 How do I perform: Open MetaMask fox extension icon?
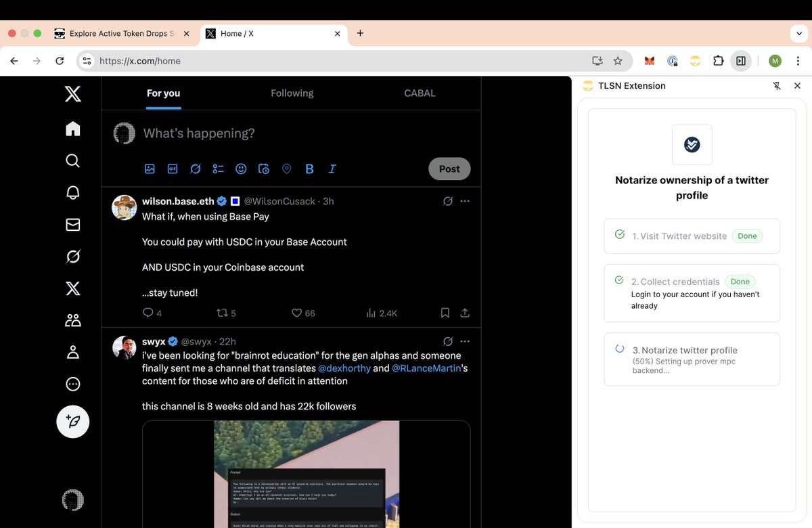click(x=649, y=61)
